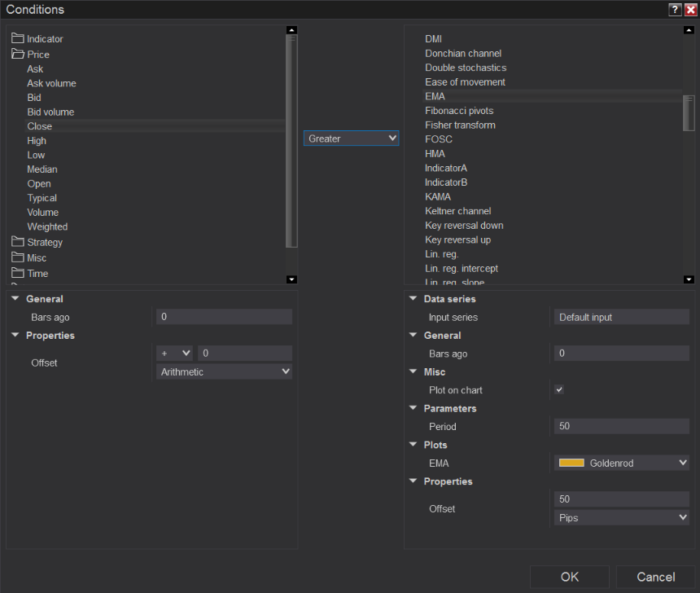Select High under Price
This screenshot has width=700, height=593.
[x=37, y=140]
